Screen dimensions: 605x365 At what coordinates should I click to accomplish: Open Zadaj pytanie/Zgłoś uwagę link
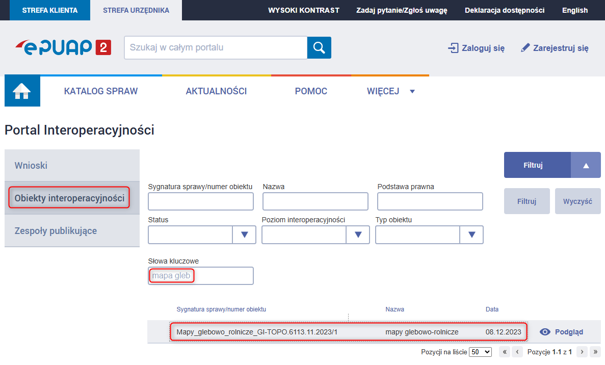click(402, 10)
